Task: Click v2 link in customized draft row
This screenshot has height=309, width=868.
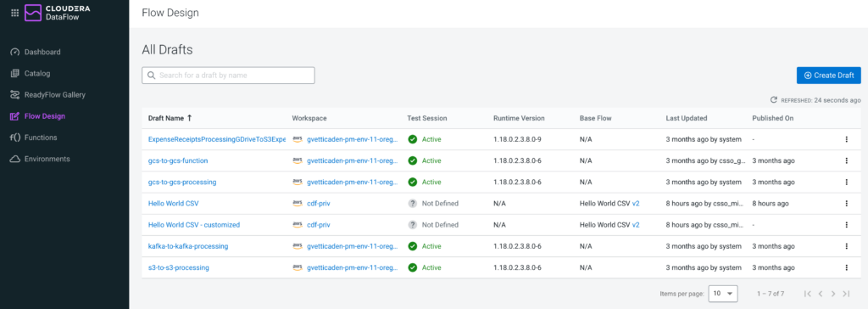Action: pos(636,225)
